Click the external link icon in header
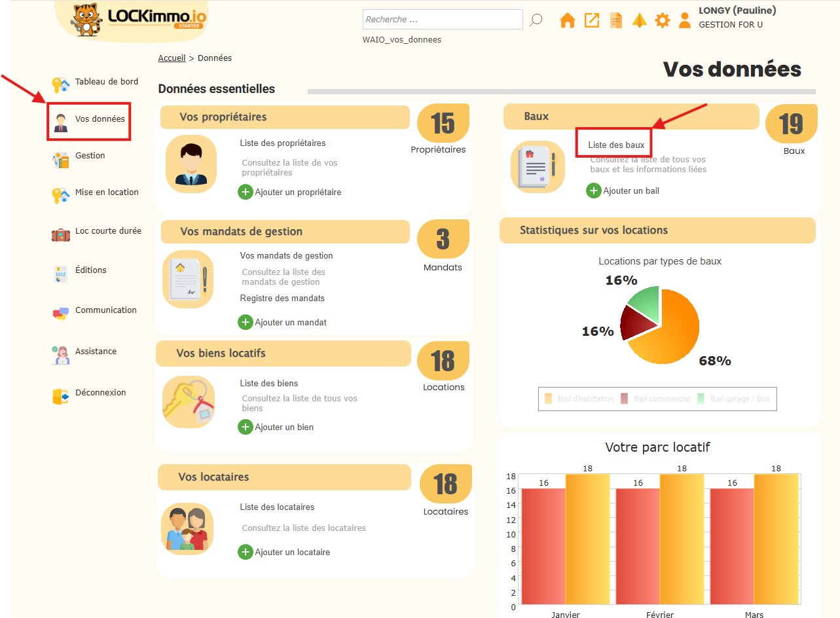This screenshot has width=840, height=618. (x=592, y=20)
